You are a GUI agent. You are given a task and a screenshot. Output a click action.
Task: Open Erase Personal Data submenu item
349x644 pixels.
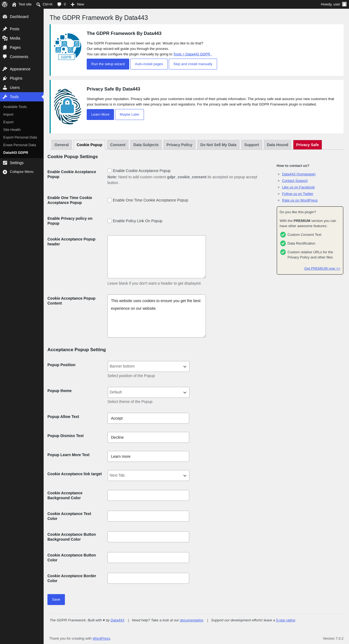coord(22,145)
